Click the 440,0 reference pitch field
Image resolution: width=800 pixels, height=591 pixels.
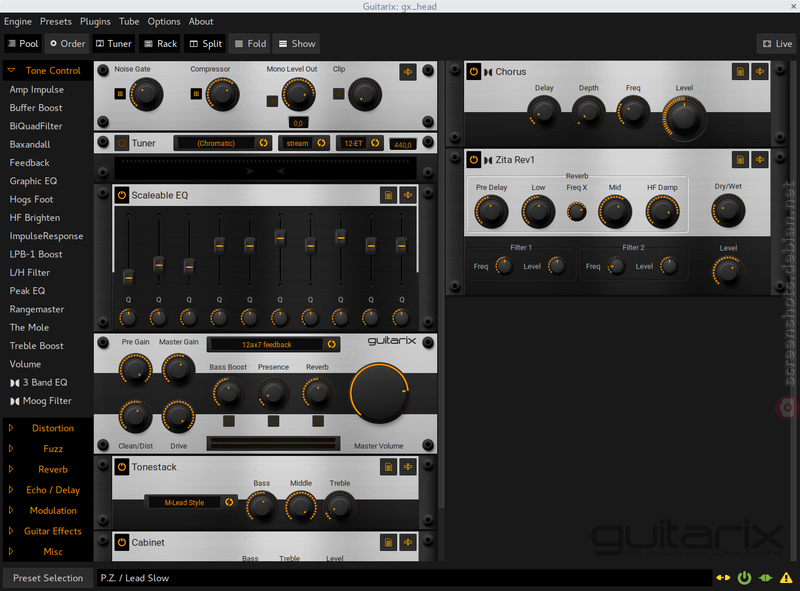pyautogui.click(x=403, y=144)
